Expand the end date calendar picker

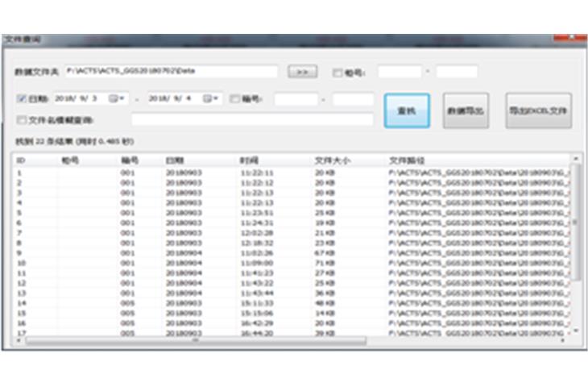211,98
